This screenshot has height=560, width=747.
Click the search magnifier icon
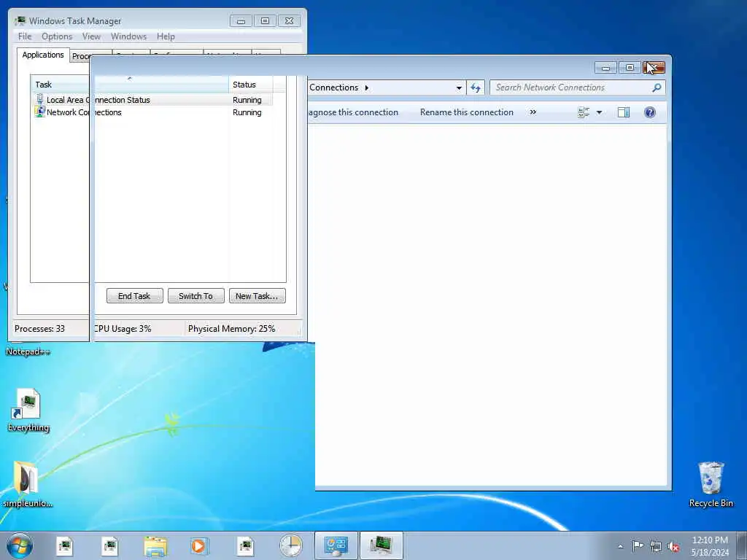(657, 87)
